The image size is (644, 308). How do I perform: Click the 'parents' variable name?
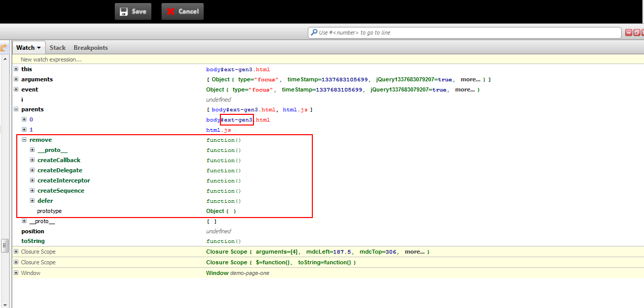[33, 109]
